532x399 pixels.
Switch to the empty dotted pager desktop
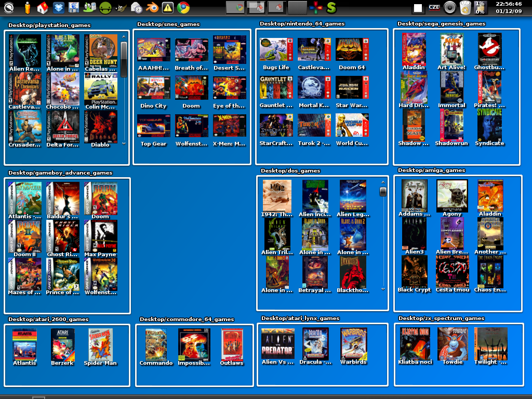297,7
